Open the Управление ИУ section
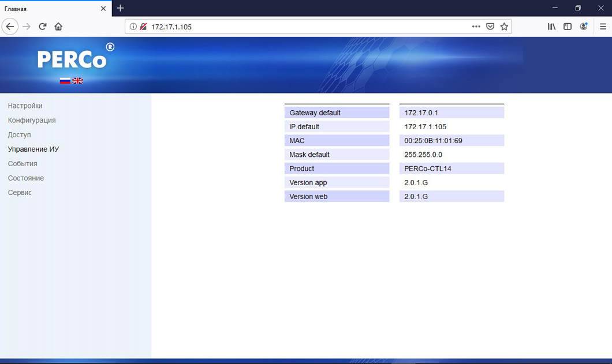 (x=33, y=149)
